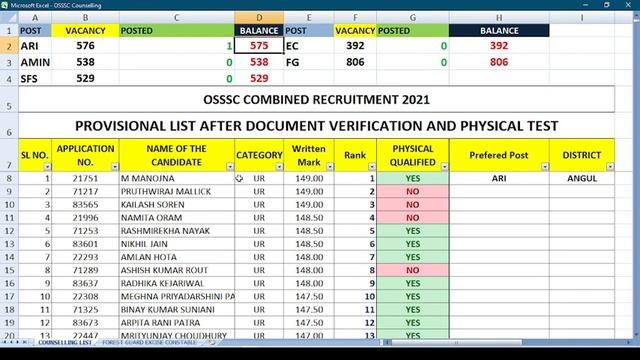Viewport: 640px width, 360px height.
Task: Click the ARI balance cell showing 575
Action: pyautogui.click(x=259, y=45)
